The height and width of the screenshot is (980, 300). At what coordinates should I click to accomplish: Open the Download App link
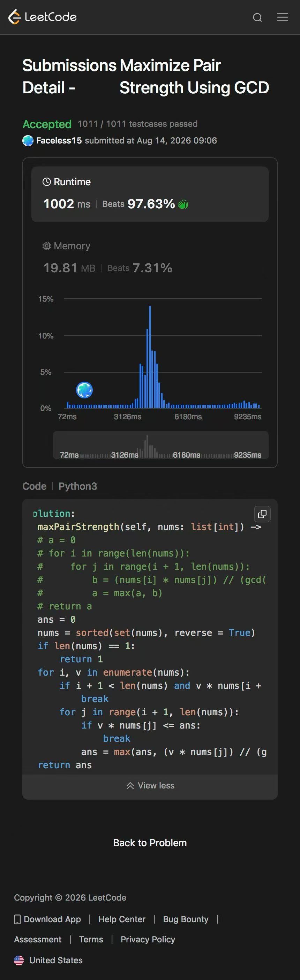click(x=52, y=919)
